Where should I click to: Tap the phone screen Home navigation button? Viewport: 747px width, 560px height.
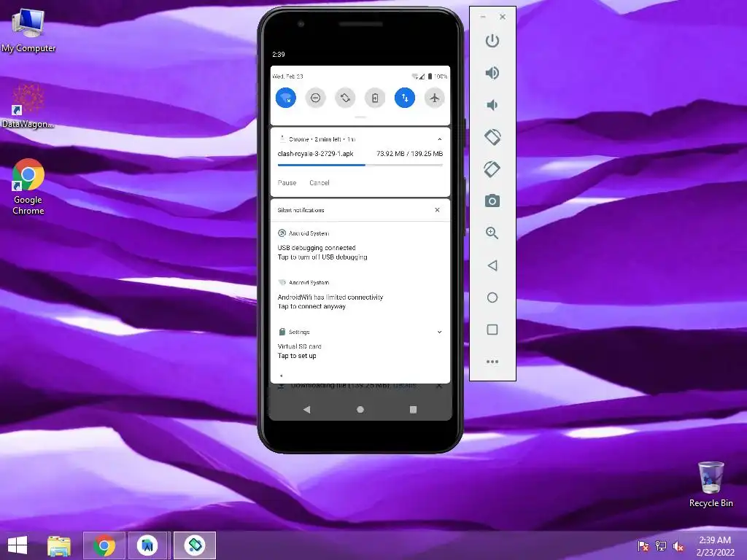tap(360, 410)
